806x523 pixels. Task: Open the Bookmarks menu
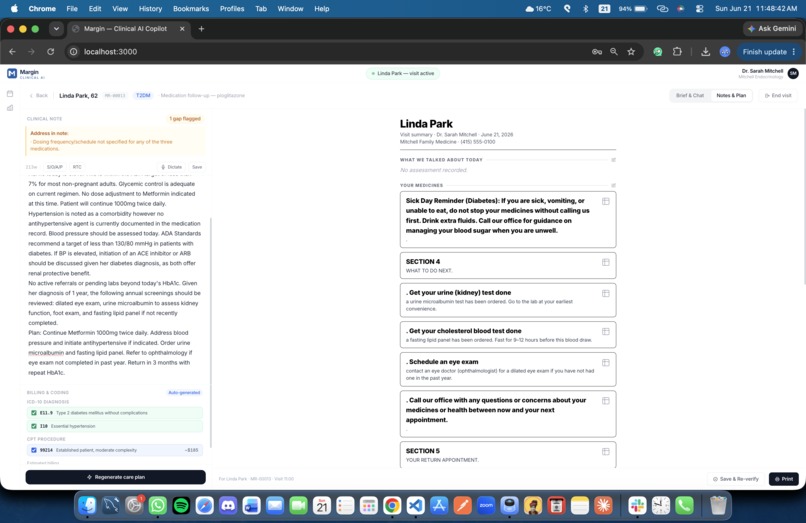[191, 9]
